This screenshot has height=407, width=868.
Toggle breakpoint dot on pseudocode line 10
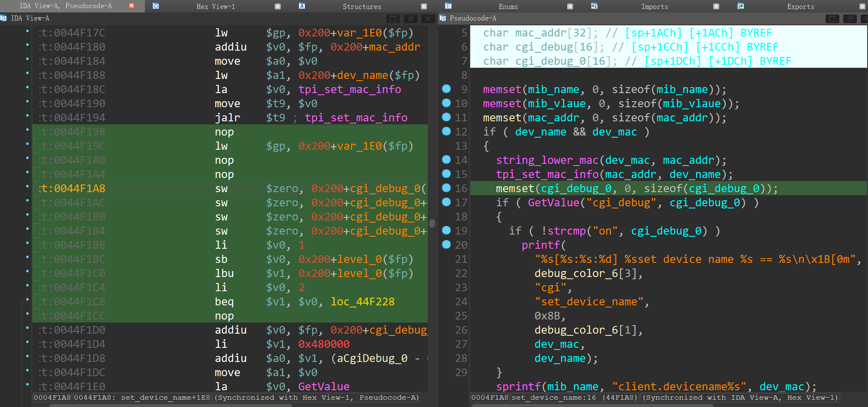446,103
